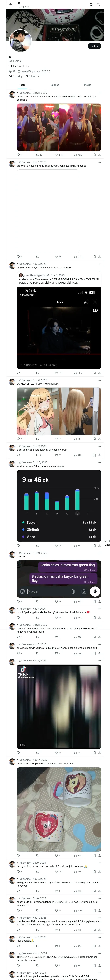
Task: Like the green flag chat screenshot post
Action: [x=58, y=601]
